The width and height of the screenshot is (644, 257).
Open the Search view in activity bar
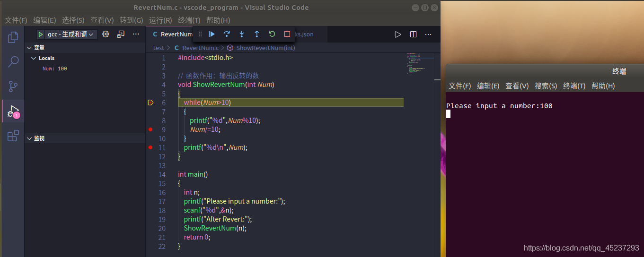tap(13, 61)
